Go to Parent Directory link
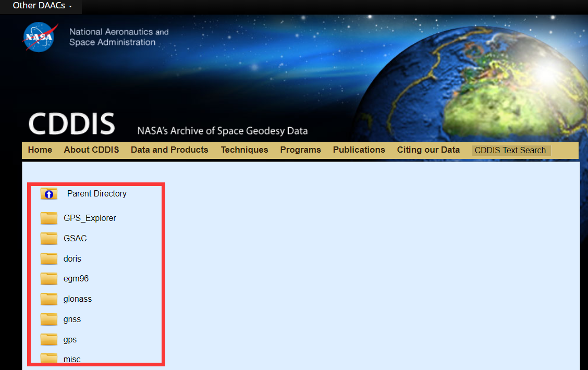This screenshot has height=370, width=588. coord(97,194)
